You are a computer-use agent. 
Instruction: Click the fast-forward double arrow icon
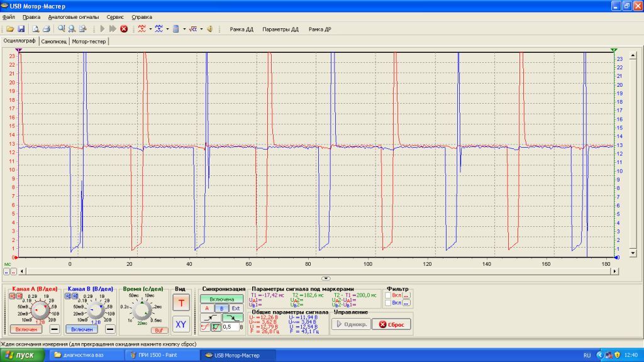click(113, 29)
